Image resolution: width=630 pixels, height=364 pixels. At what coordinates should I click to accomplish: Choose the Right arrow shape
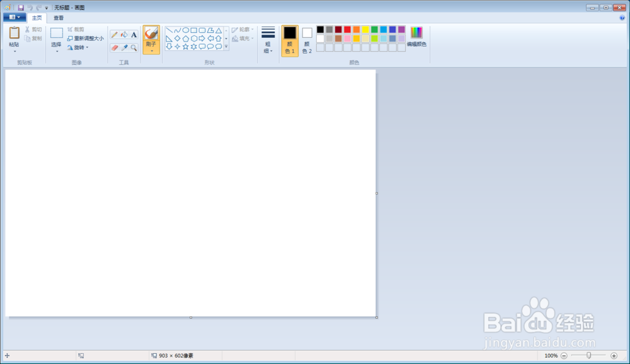(202, 38)
